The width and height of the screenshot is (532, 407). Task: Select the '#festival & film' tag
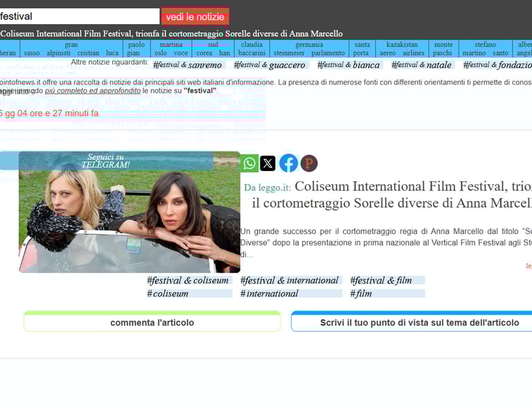pyautogui.click(x=387, y=280)
